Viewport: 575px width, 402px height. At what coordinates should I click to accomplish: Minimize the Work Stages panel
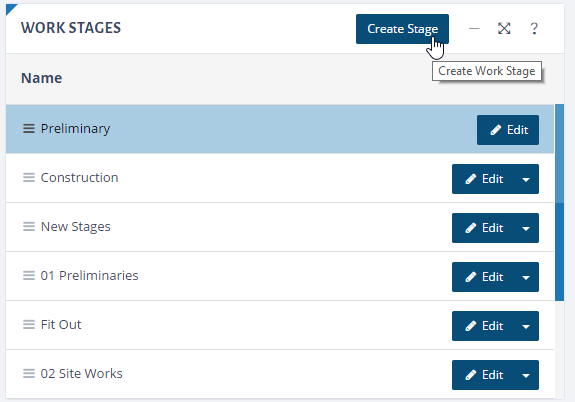(x=474, y=28)
